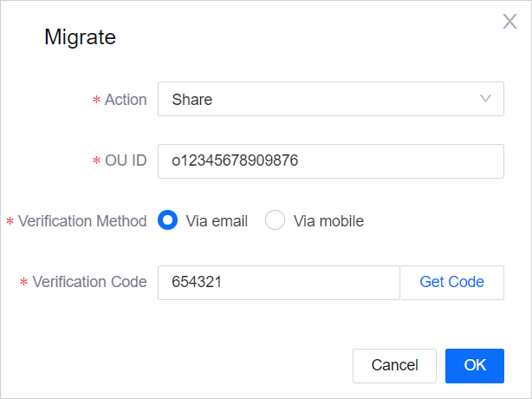
Task: Click the Verification Code label
Action: 89,282
